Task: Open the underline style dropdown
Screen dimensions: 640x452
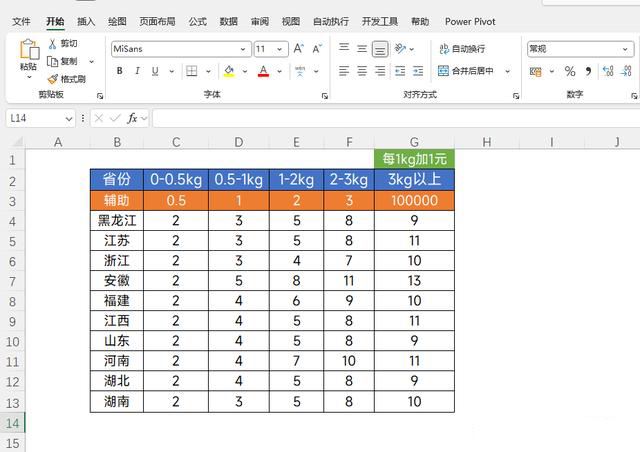Action: pos(171,71)
